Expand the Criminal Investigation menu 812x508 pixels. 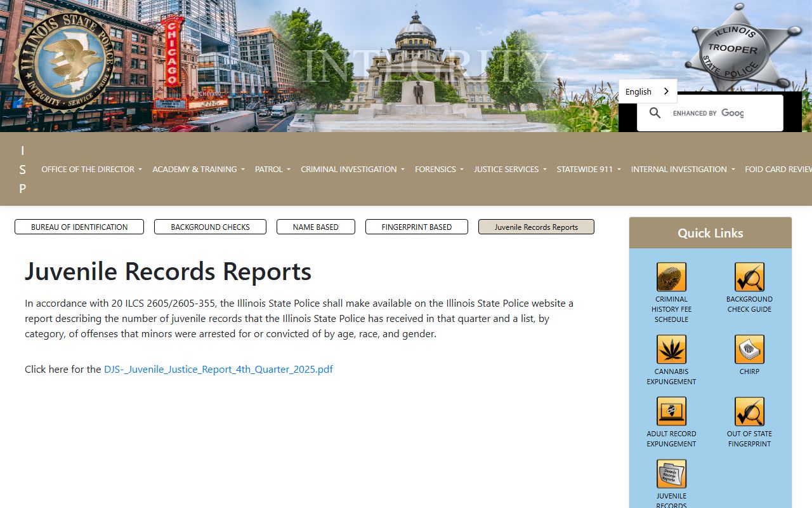(x=353, y=169)
